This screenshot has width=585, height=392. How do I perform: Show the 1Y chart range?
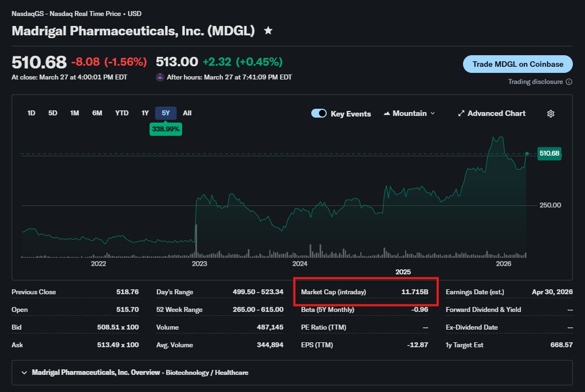pyautogui.click(x=145, y=113)
